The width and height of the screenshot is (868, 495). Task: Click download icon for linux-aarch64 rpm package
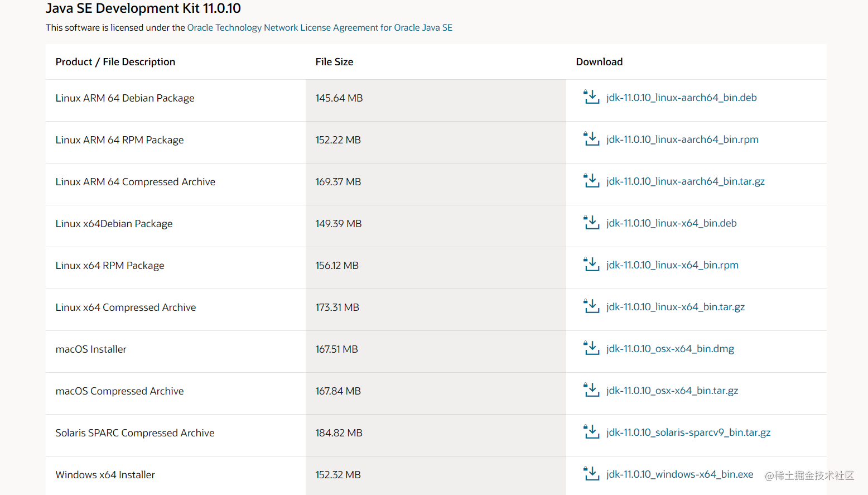click(x=591, y=139)
